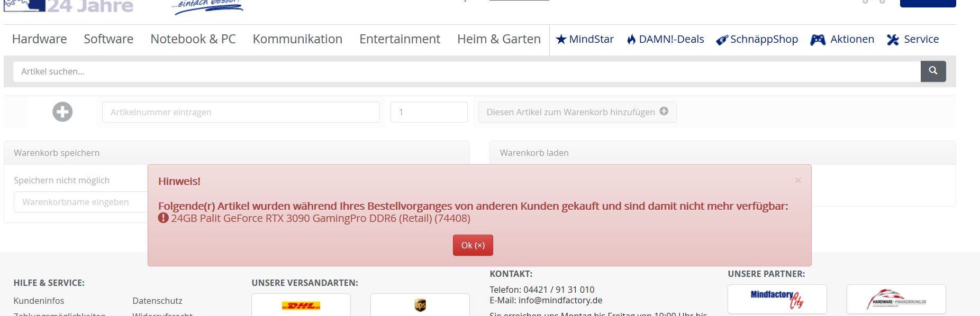Click the UPS shipping logo

[x=420, y=305]
